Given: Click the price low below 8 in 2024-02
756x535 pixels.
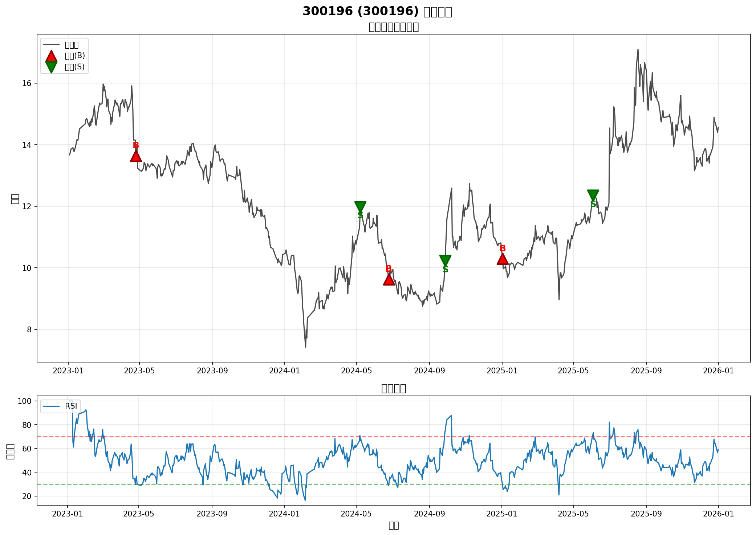Looking at the screenshot, I should pos(305,347).
